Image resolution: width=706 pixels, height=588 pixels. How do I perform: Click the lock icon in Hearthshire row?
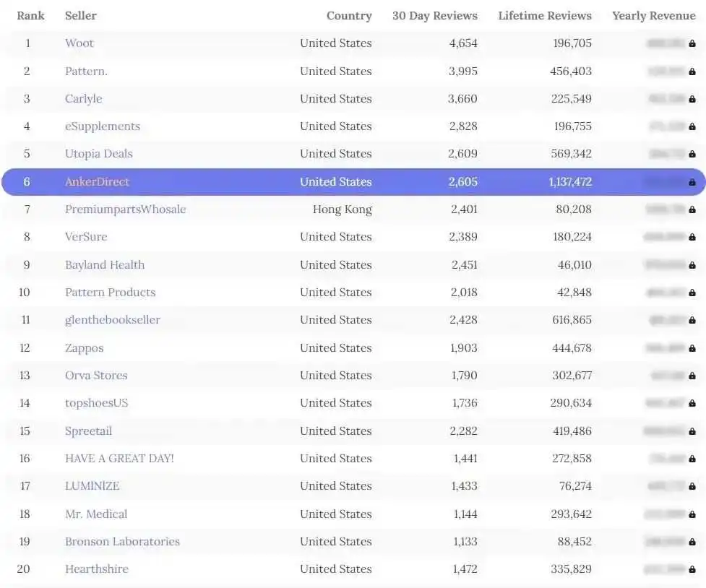click(692, 569)
